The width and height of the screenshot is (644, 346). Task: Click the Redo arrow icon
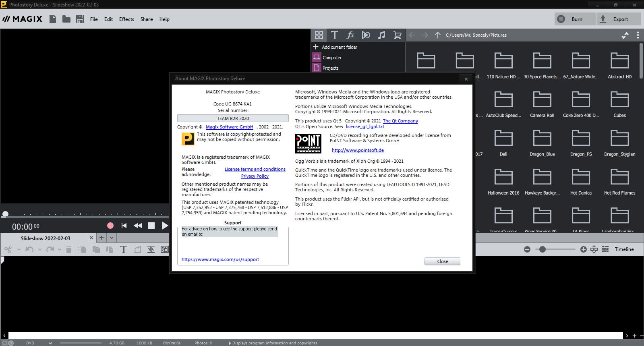click(50, 249)
